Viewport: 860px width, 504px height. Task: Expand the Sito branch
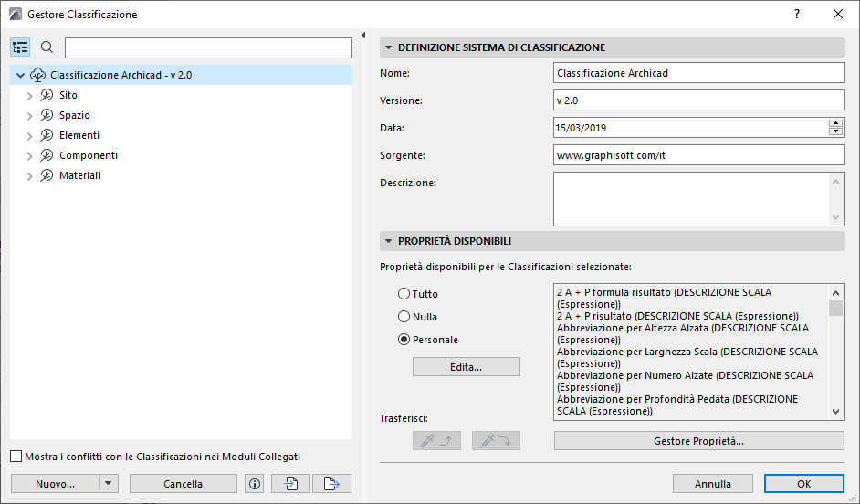pyautogui.click(x=30, y=95)
